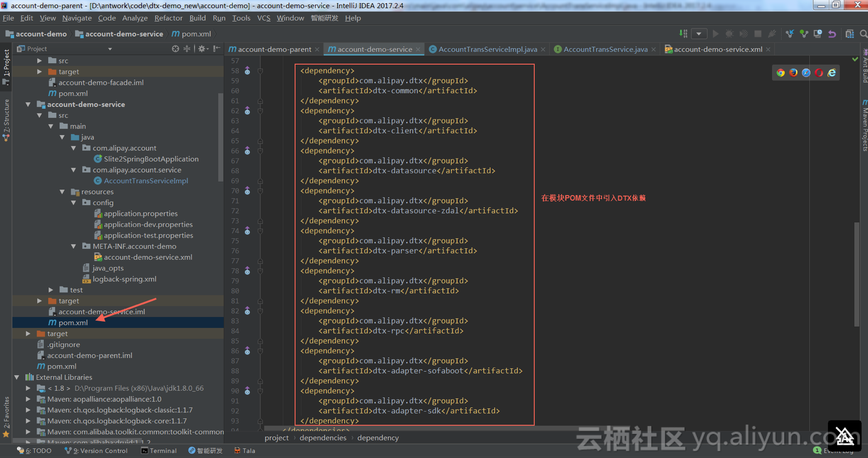Image resolution: width=868 pixels, height=458 pixels.
Task: Close the AccountTransServiceImpl.java tab
Action: point(543,49)
